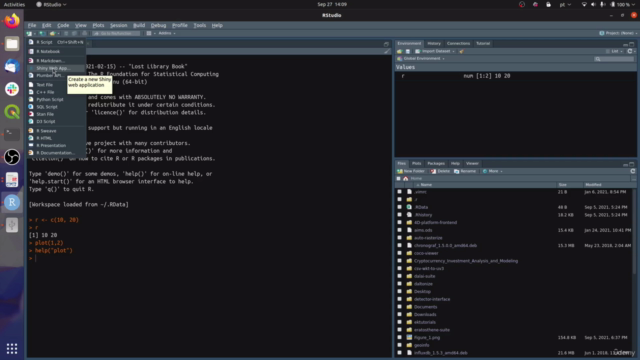This screenshot has height=360, width=640.
Task: Open the Show Applications grid
Action: (12, 348)
